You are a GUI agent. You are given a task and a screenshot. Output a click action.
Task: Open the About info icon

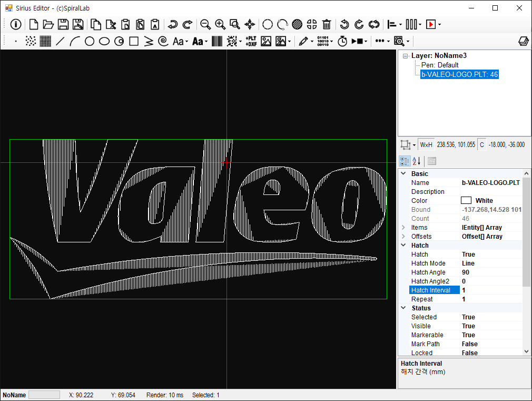16,24
